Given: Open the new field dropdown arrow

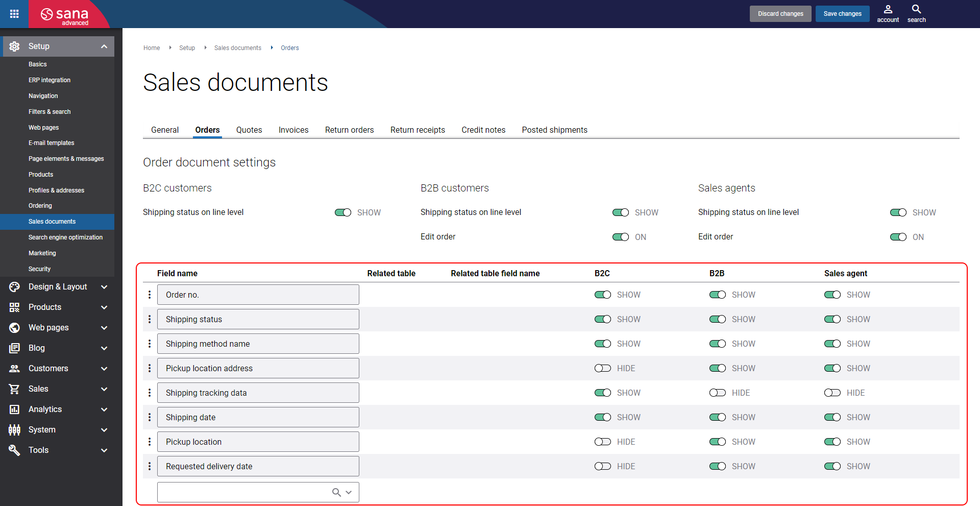Looking at the screenshot, I should (x=349, y=492).
